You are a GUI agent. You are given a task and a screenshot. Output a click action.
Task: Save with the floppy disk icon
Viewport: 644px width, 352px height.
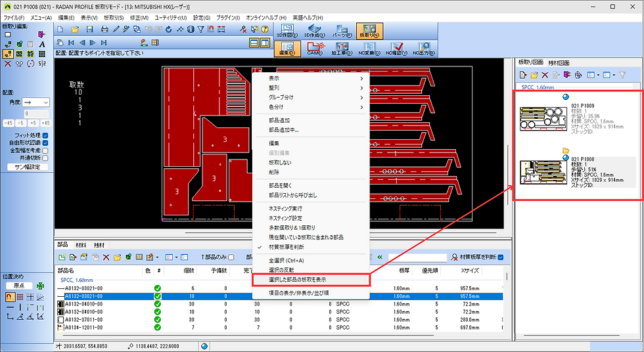tap(89, 29)
